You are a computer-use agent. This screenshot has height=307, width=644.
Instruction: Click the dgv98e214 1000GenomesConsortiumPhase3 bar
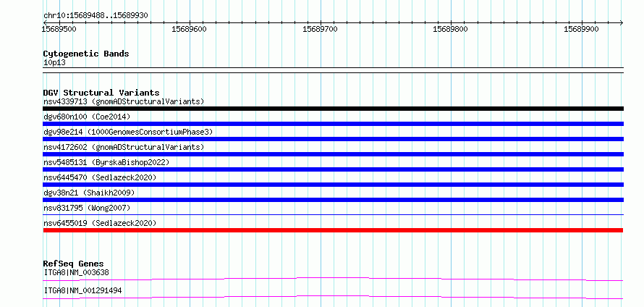click(x=333, y=139)
